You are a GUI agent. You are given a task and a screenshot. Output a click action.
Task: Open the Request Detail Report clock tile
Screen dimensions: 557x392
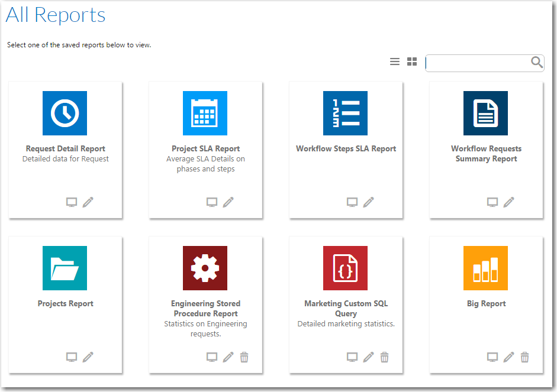[65, 113]
